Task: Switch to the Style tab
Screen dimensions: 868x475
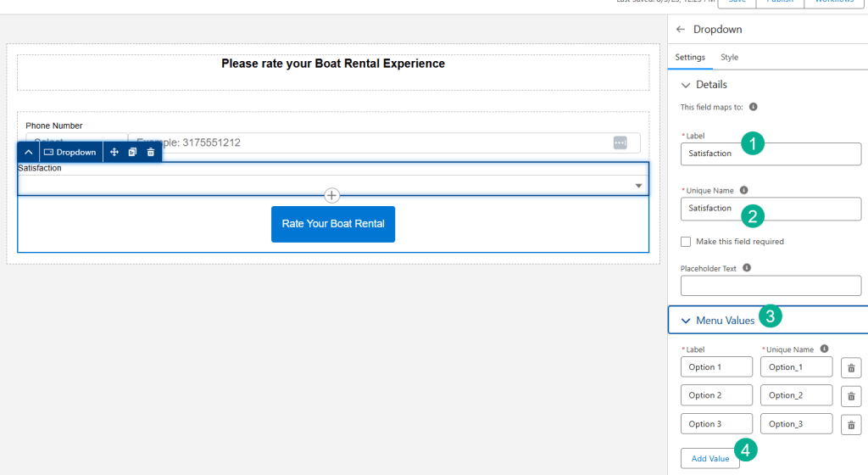Action: [x=729, y=58]
